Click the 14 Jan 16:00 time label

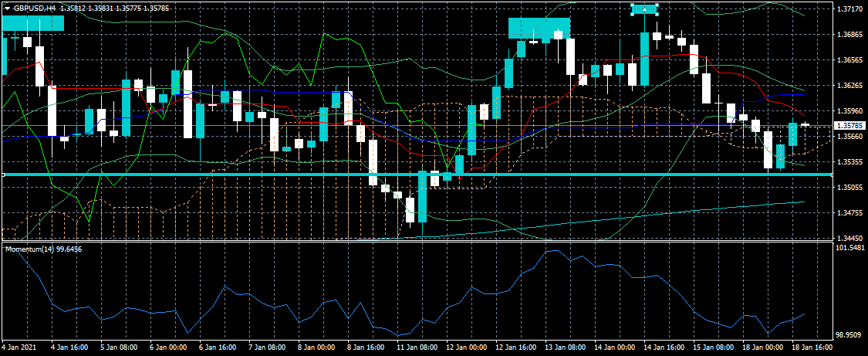(664, 348)
